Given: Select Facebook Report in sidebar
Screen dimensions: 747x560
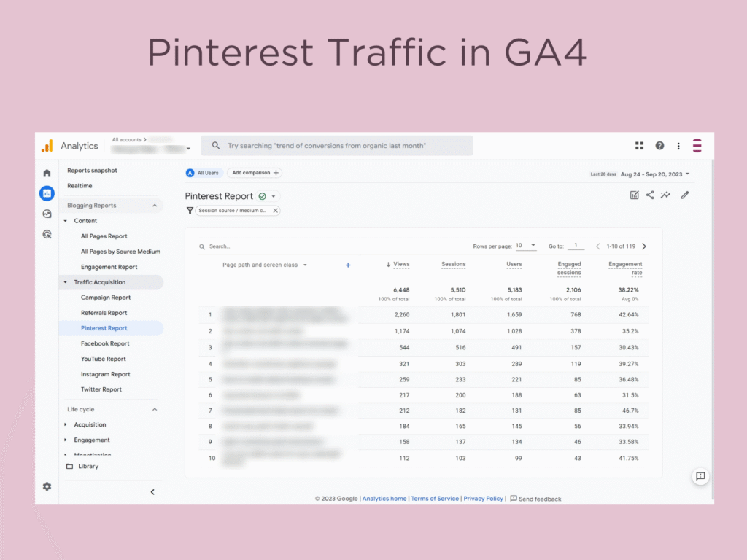Looking at the screenshot, I should pyautogui.click(x=105, y=343).
